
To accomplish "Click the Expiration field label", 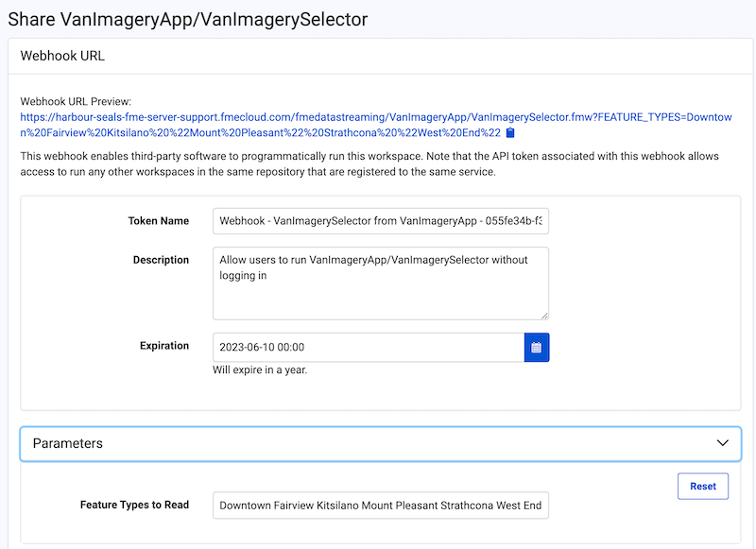I will [164, 346].
